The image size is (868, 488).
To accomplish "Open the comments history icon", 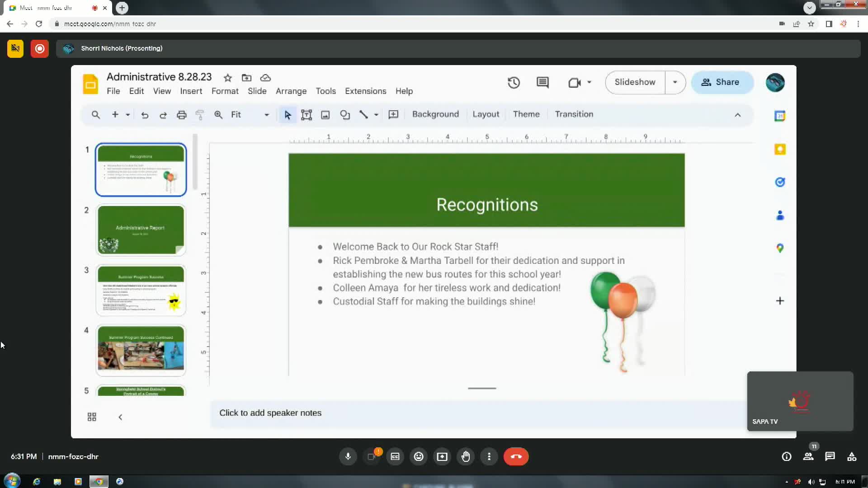I will click(x=542, y=82).
